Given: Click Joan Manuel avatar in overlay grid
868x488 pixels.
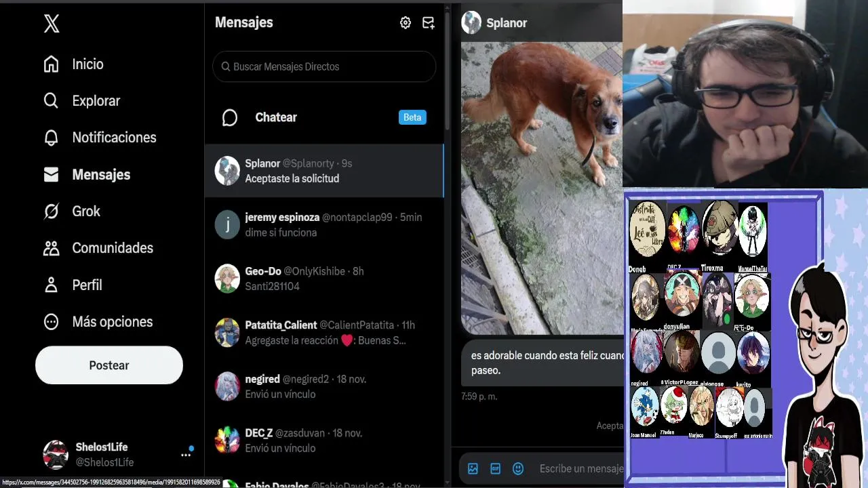Looking at the screenshot, I should pos(645,407).
